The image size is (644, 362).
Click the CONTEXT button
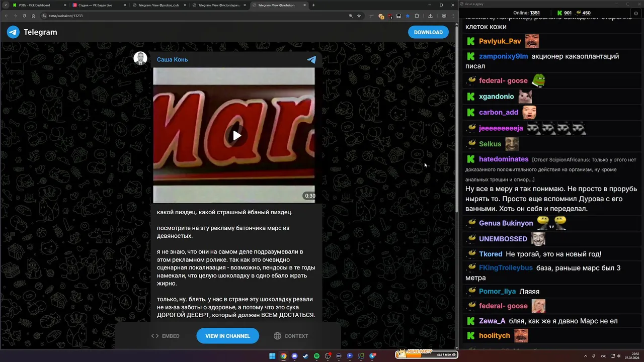[291, 336]
